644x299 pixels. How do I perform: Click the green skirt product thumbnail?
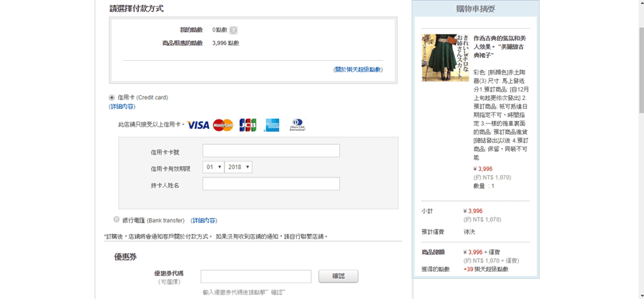point(445,57)
